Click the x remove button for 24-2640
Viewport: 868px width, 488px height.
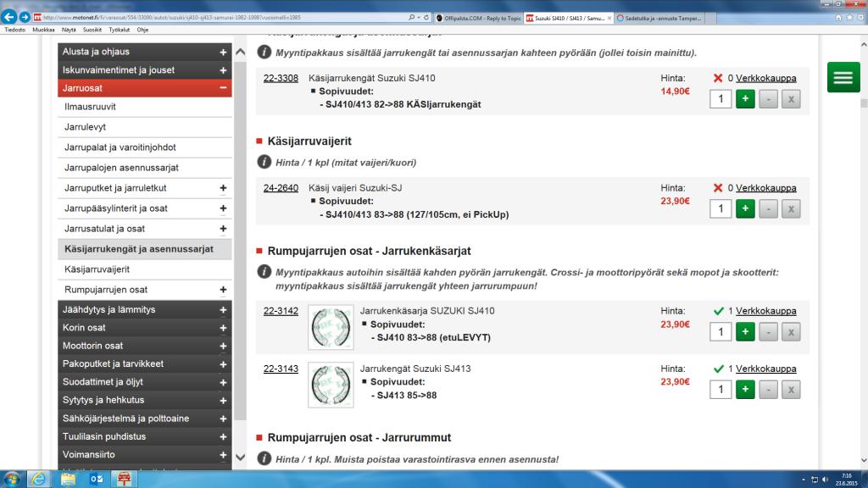pyautogui.click(x=791, y=208)
